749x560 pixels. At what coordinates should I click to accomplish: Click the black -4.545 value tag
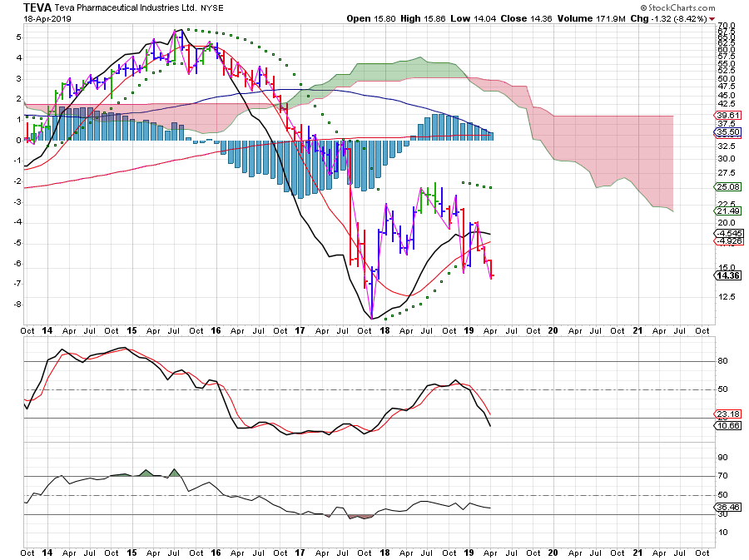click(x=727, y=234)
